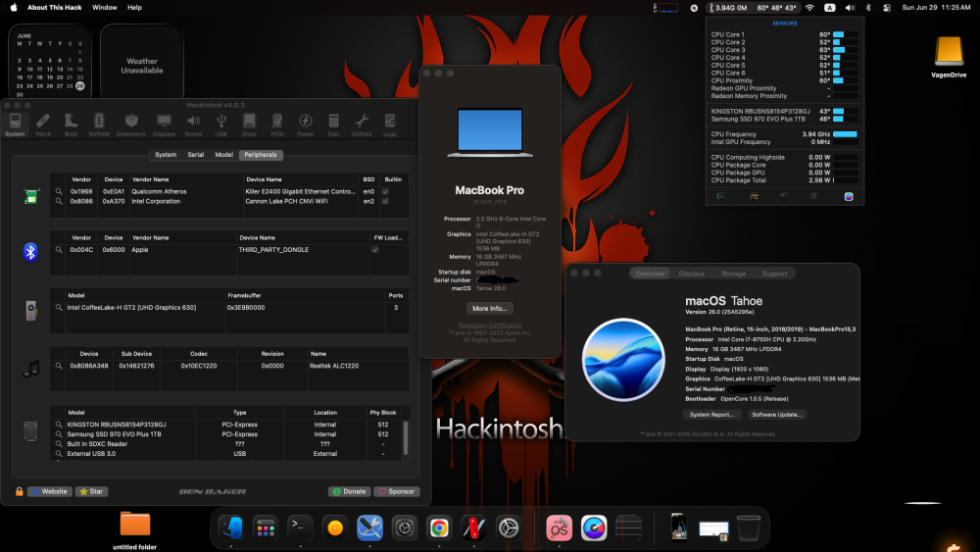Open the NVRAM section in Hackintool
This screenshot has height=552, width=980.
click(99, 125)
